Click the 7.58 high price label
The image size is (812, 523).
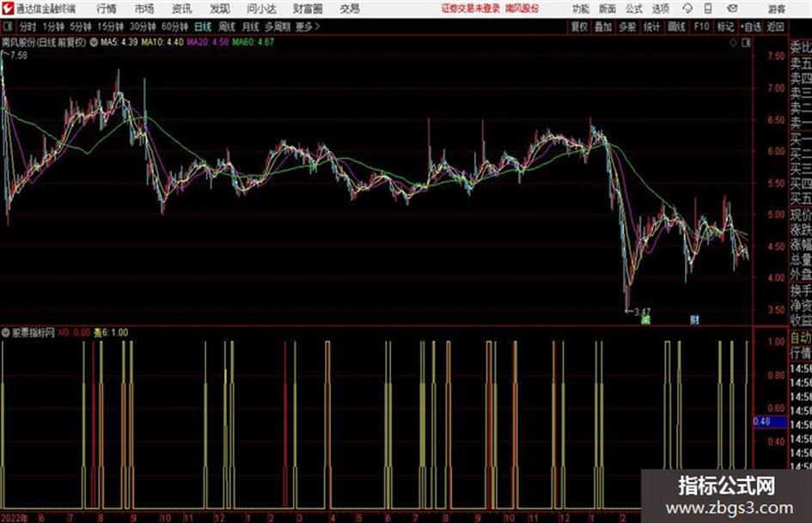click(x=19, y=55)
